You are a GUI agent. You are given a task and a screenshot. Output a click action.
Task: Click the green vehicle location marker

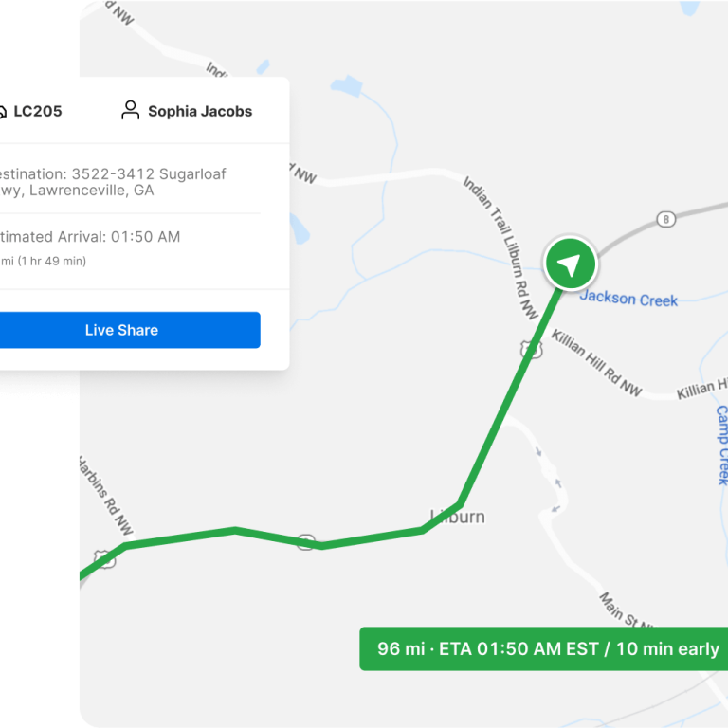click(570, 264)
